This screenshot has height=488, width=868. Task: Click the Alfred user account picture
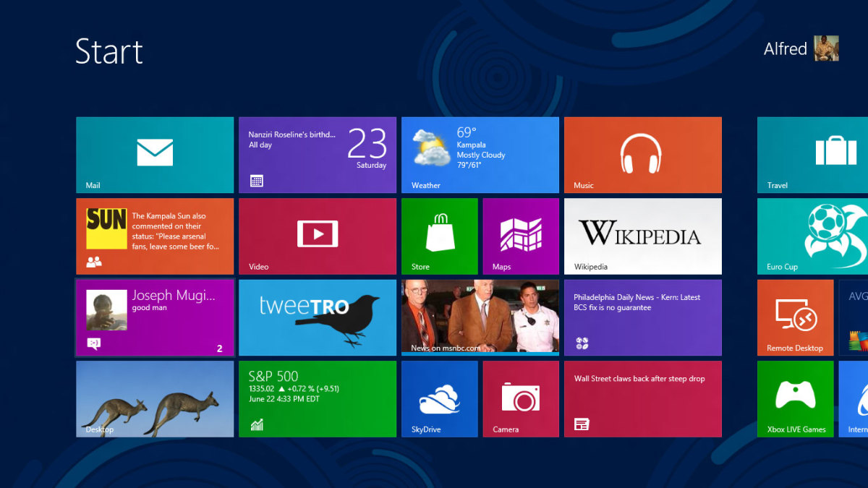coord(826,49)
